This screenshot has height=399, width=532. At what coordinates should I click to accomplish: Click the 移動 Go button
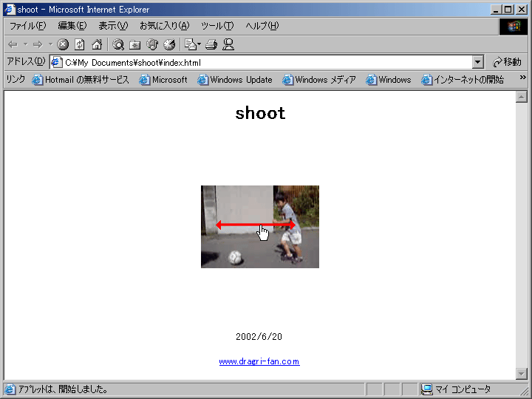point(507,62)
